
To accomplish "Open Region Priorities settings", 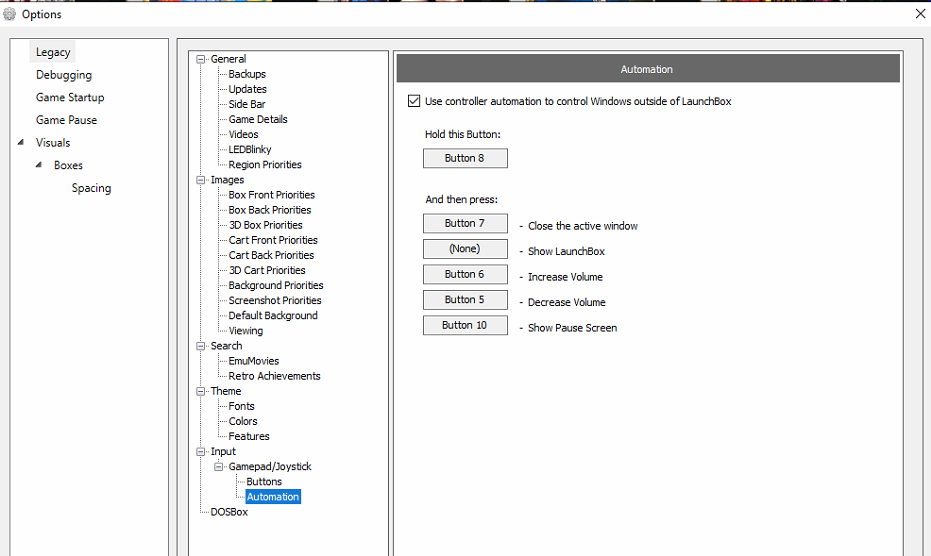I will (x=265, y=165).
